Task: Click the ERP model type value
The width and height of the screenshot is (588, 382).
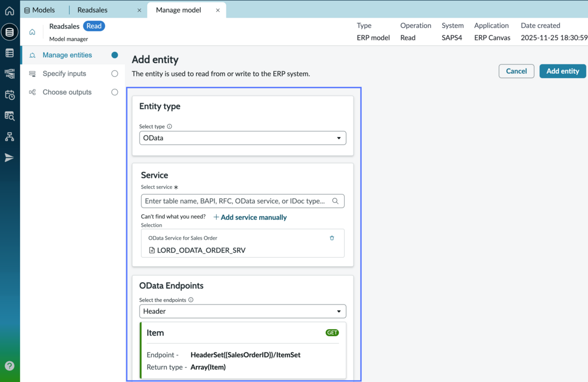Action: (373, 38)
